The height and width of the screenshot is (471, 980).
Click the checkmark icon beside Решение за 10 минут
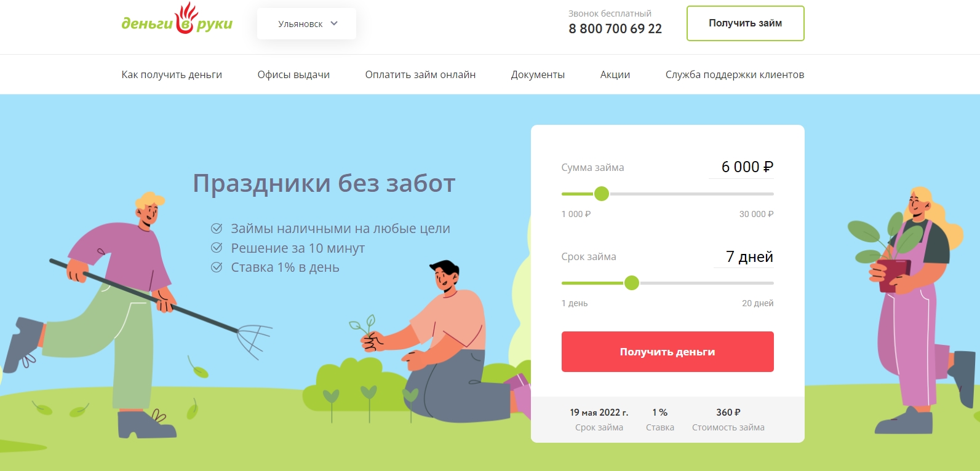coord(217,248)
